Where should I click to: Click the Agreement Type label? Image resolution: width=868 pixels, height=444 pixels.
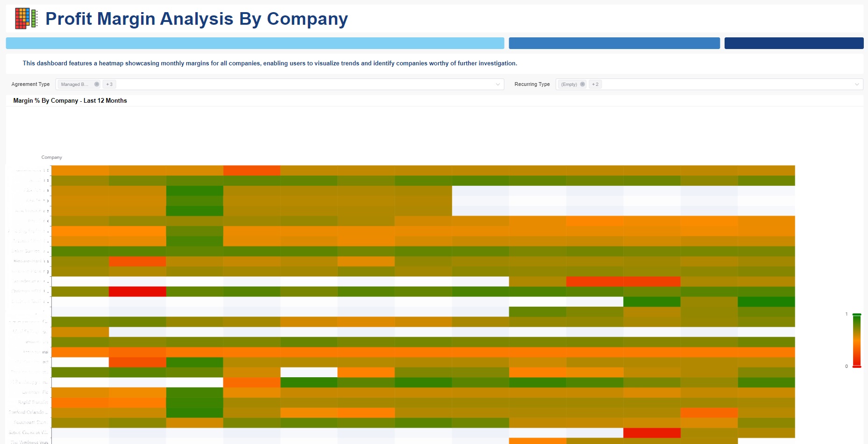(30, 85)
